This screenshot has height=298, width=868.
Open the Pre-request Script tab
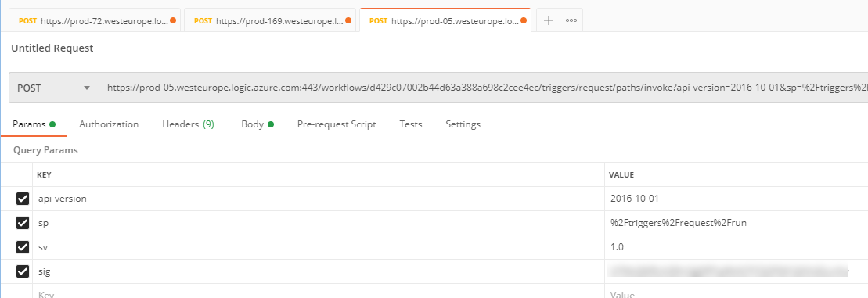point(337,124)
